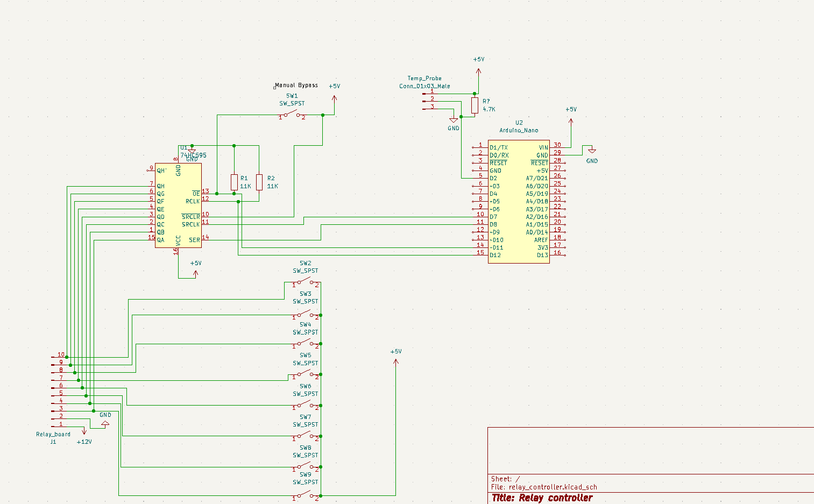
Task: Select the SW3 switch symbol
Action: 306,314
